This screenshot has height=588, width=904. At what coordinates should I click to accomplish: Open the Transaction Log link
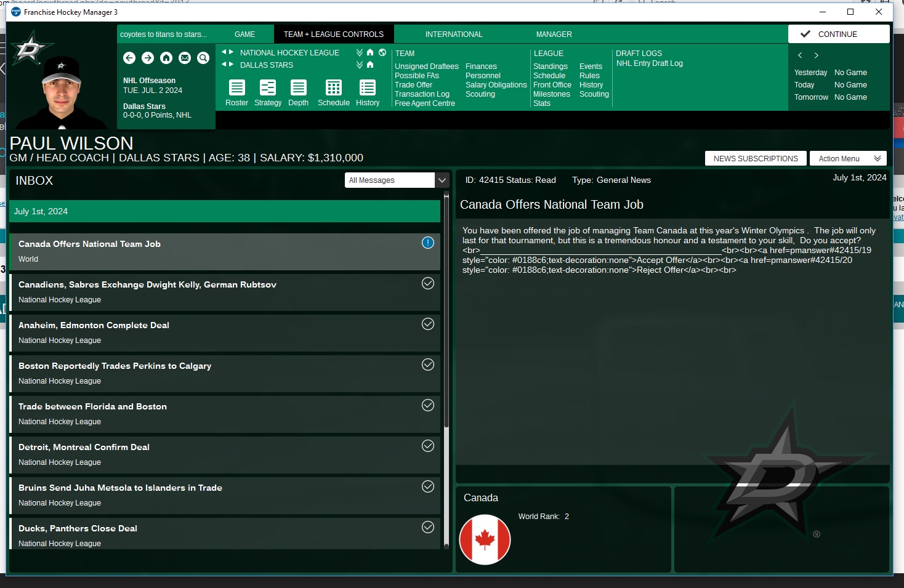(422, 94)
